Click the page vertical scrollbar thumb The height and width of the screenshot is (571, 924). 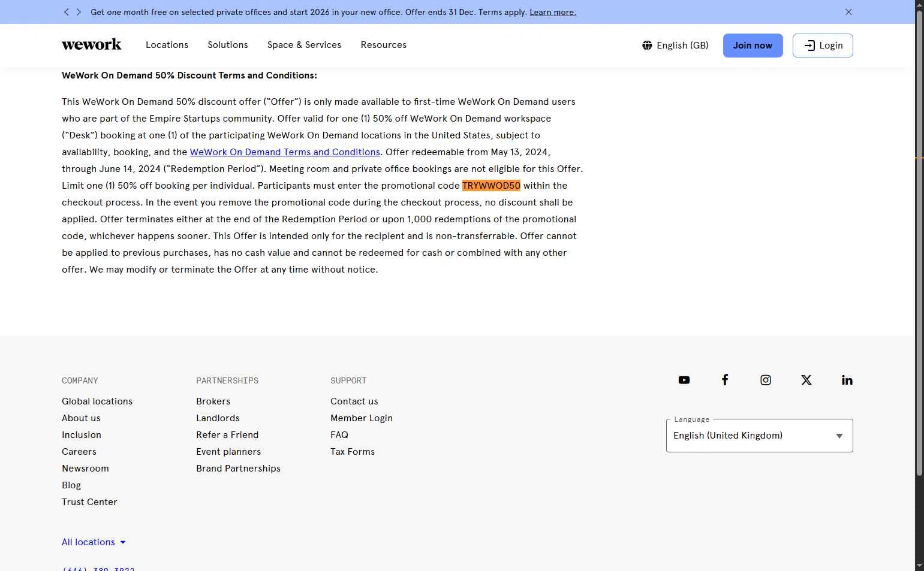coord(919,240)
